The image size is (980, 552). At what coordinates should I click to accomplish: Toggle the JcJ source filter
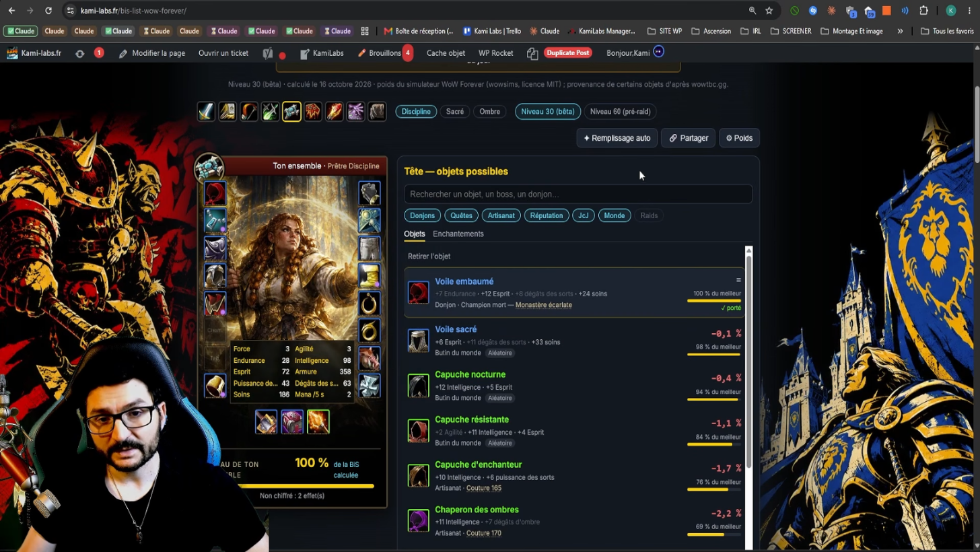click(x=583, y=215)
